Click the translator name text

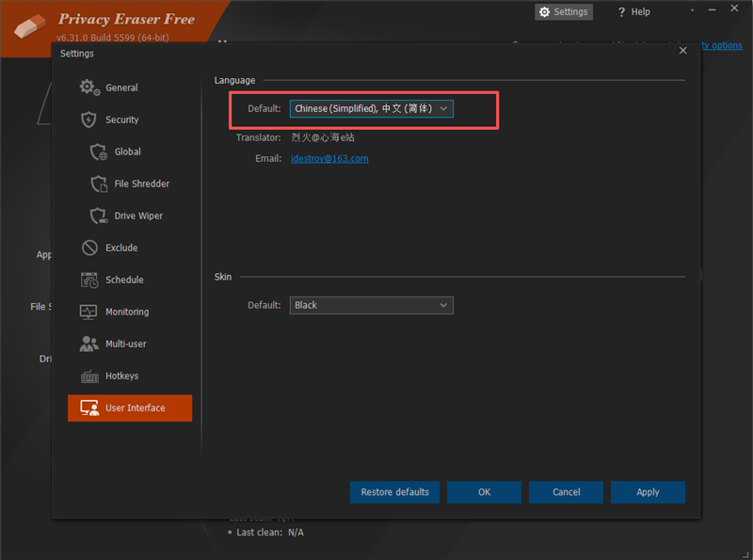tap(323, 137)
